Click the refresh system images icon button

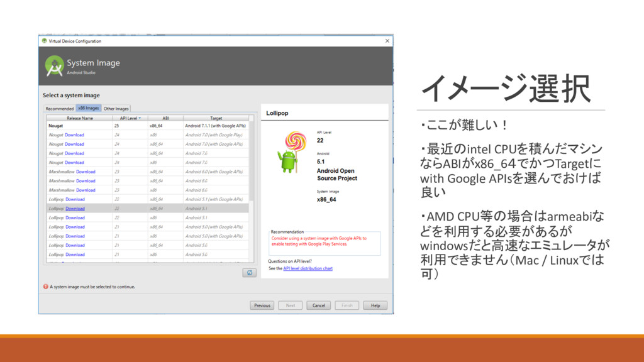(249, 273)
